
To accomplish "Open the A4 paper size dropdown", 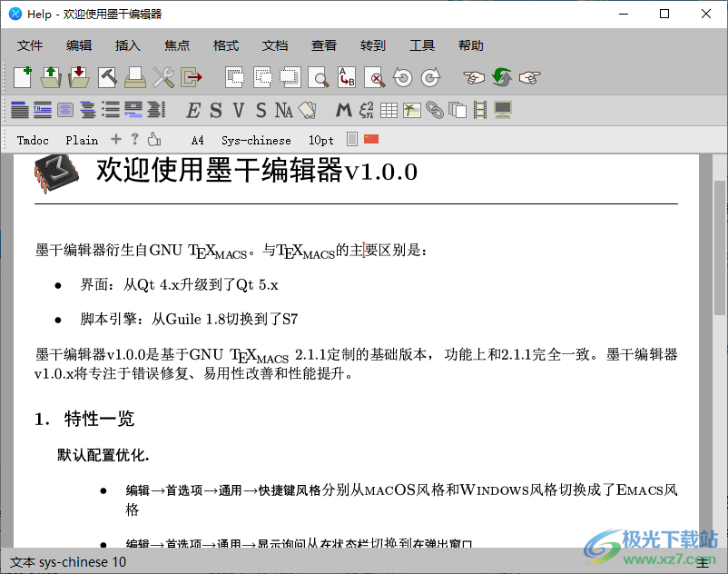I will pyautogui.click(x=197, y=140).
